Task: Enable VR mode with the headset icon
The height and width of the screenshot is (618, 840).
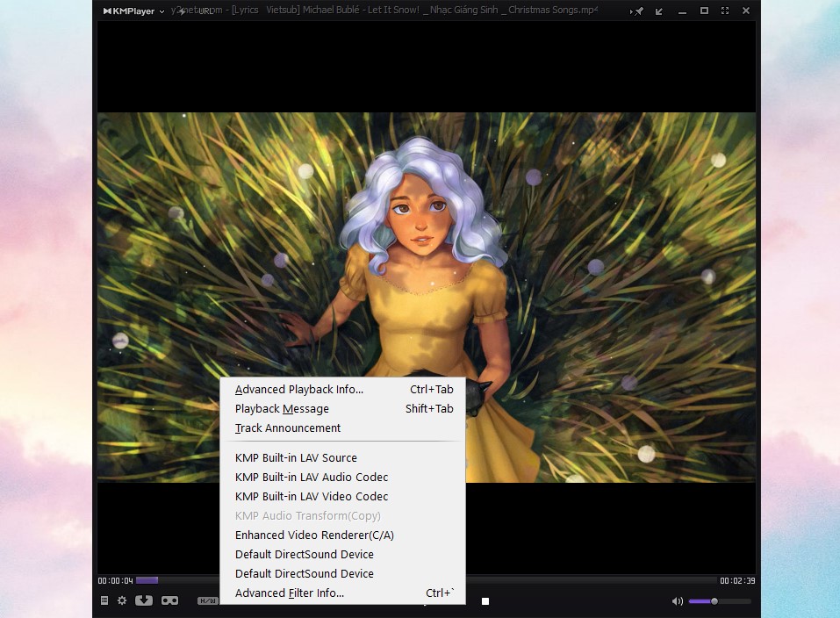Action: (x=169, y=600)
